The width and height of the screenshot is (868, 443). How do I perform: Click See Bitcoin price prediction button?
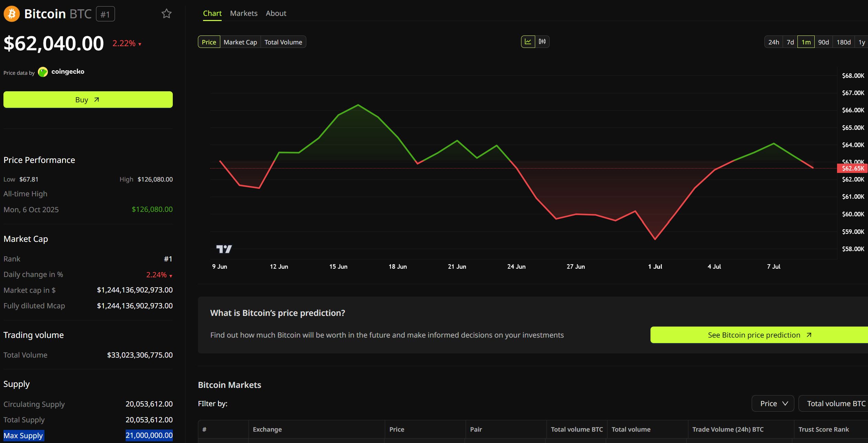point(759,335)
